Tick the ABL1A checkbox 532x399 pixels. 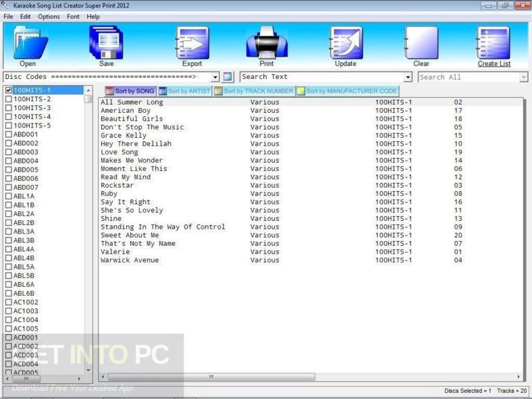click(x=9, y=196)
